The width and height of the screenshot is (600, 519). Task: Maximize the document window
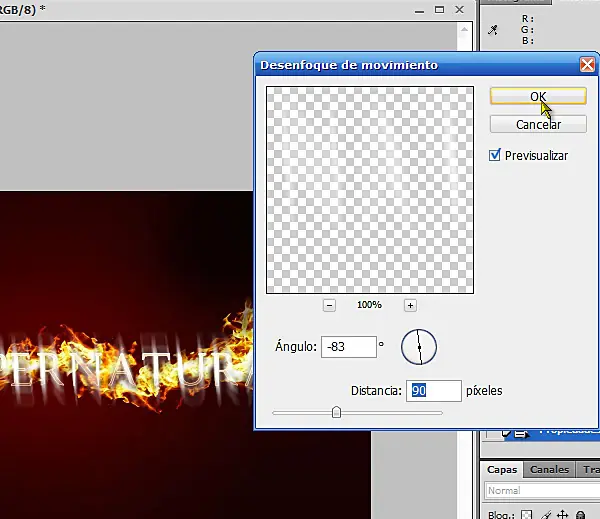[439, 10]
